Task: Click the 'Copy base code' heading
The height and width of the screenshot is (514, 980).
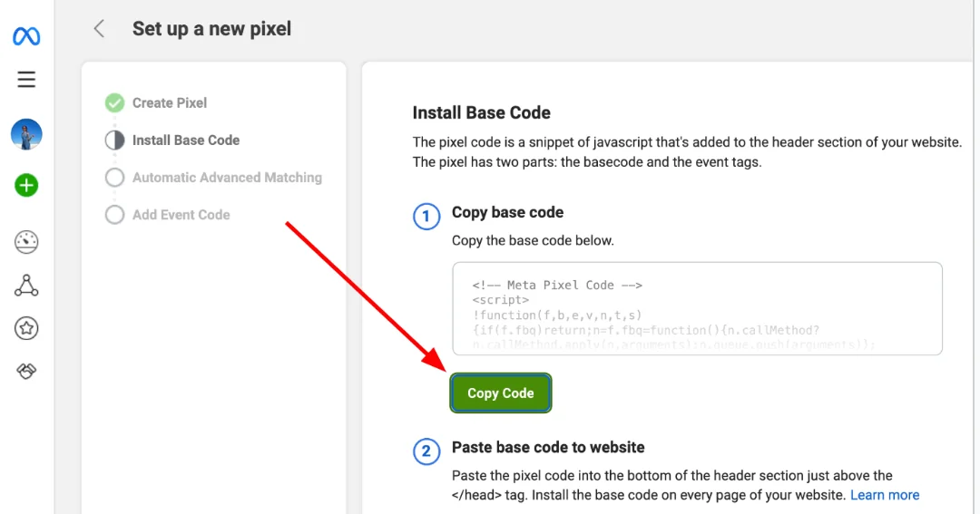Action: point(507,212)
